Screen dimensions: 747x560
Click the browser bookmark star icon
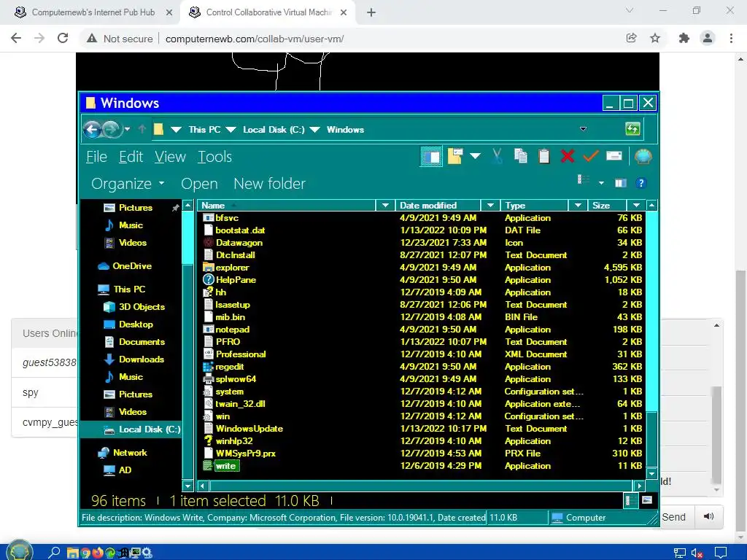click(655, 39)
